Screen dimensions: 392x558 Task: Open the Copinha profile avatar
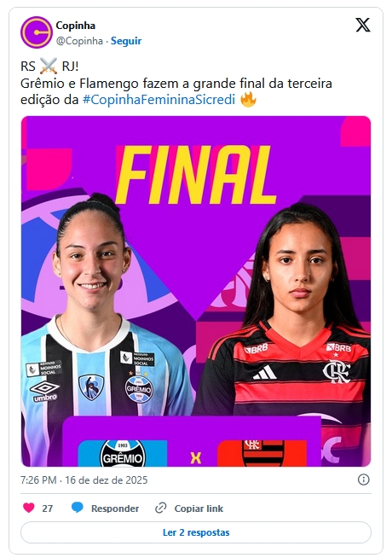37,32
